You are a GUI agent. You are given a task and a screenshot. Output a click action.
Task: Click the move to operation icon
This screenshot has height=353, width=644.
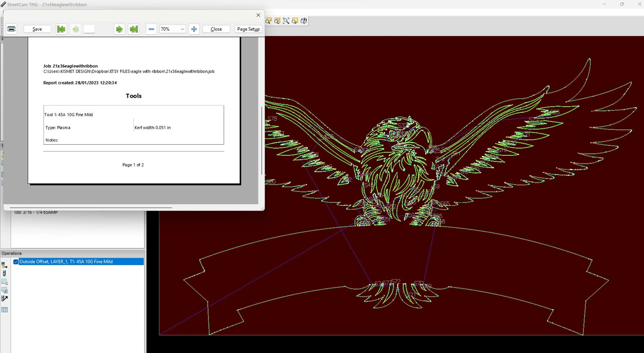(x=5, y=298)
